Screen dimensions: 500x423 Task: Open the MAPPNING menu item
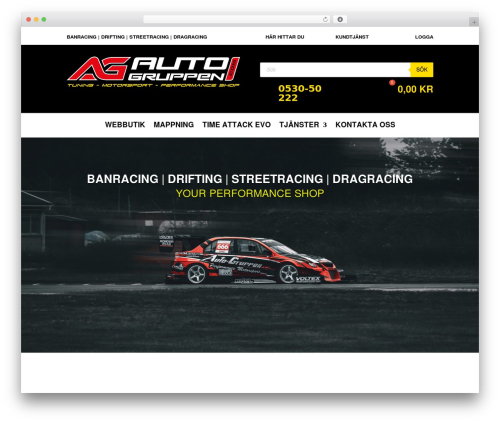[x=174, y=125]
